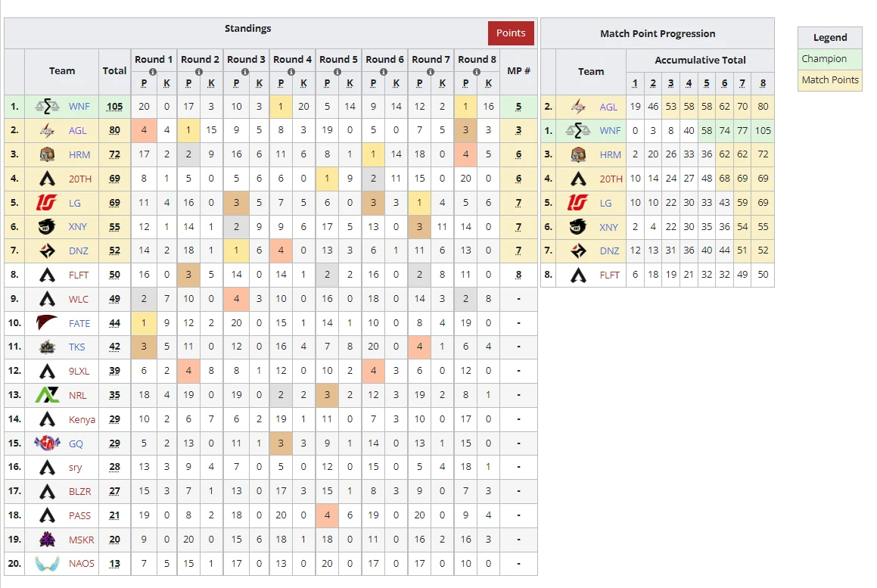Click the Match Points yellow legend swatch

[830, 80]
